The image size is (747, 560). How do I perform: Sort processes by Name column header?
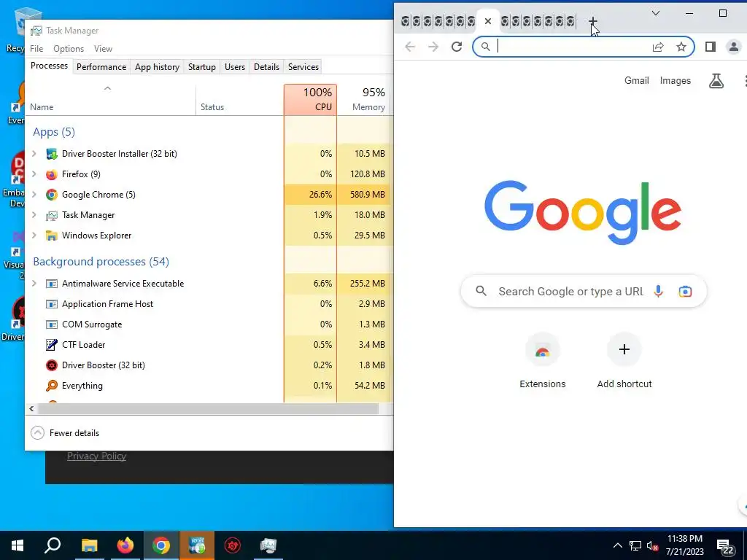[111, 99]
